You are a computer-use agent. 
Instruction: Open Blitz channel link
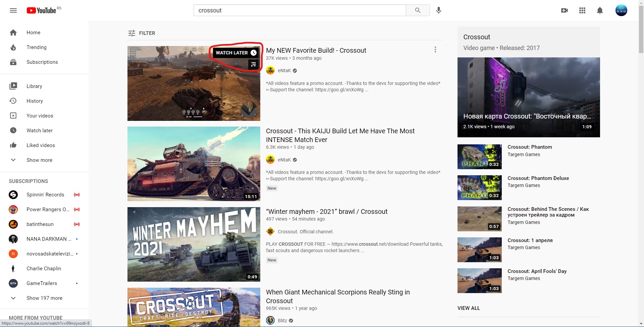tap(282, 321)
